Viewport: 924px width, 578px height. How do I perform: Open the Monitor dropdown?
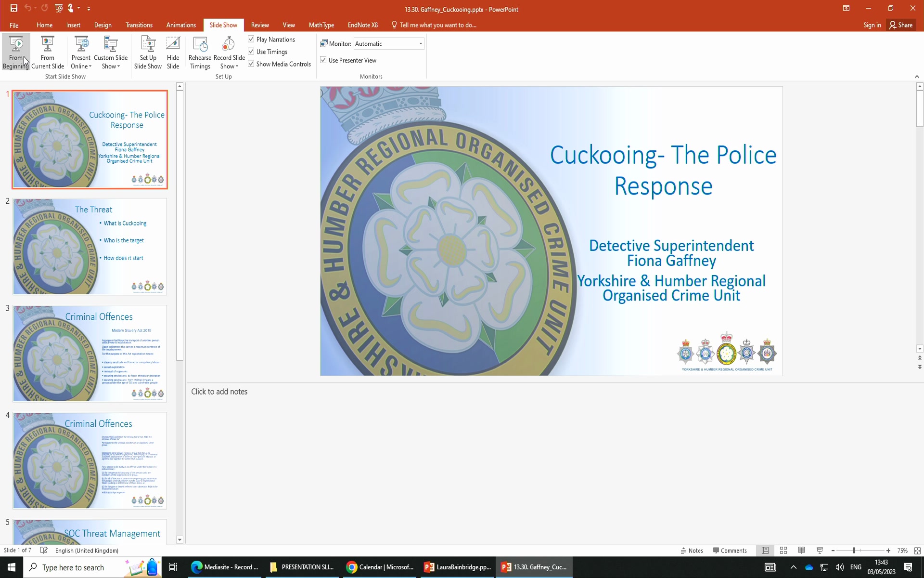pos(420,43)
